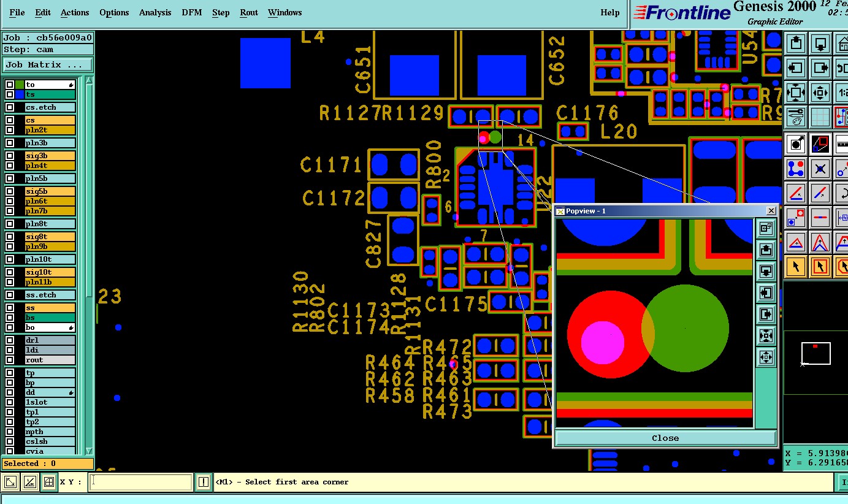The image size is (848, 504).
Task: Click the Close button in Popview window
Action: click(665, 438)
